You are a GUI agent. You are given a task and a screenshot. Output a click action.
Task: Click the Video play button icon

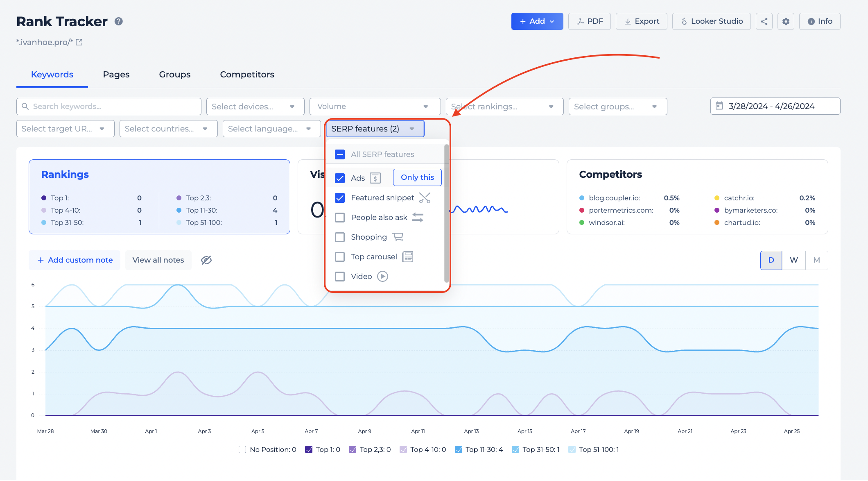pos(382,276)
